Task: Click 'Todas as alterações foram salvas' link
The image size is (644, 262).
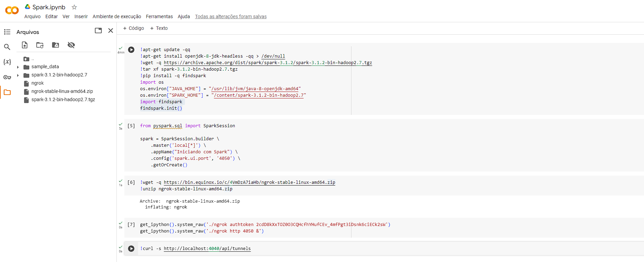Action: (231, 16)
